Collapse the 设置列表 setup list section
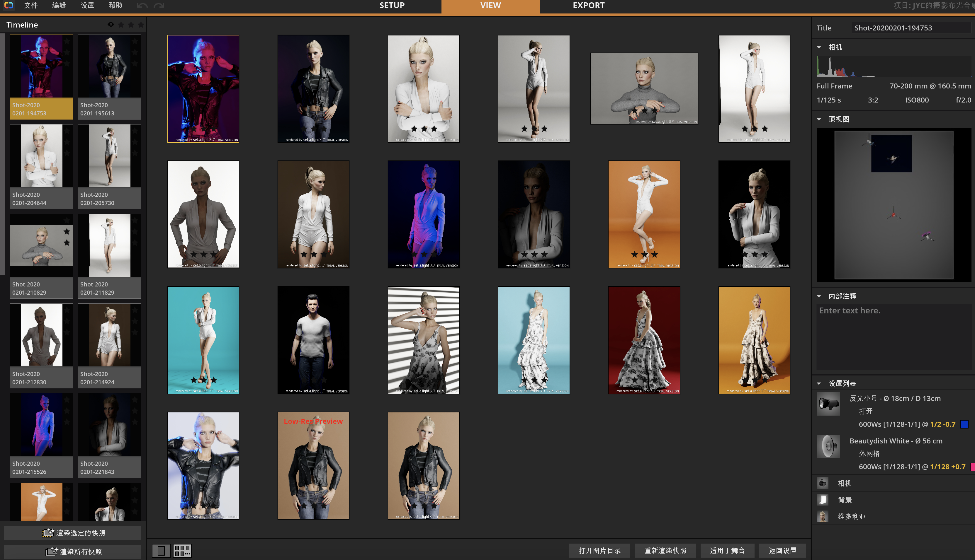Viewport: 975px width, 560px height. (x=819, y=383)
